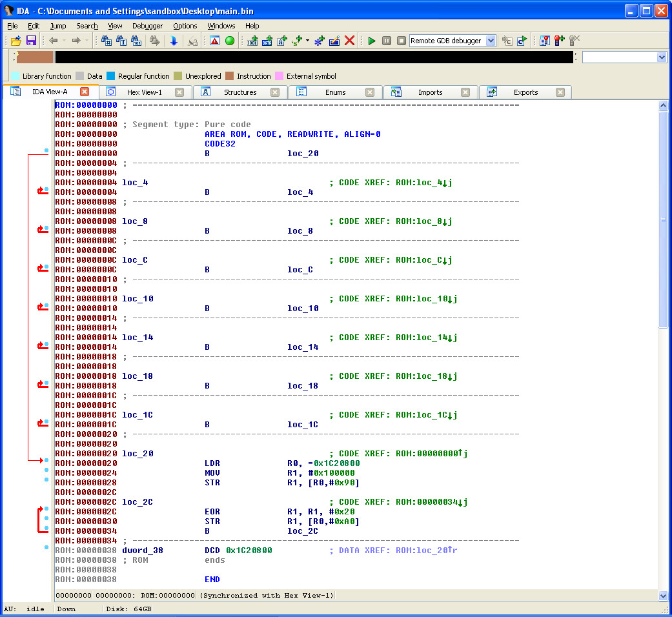
Task: Click the delete breakpoint traffic-light icon
Action: (575, 41)
